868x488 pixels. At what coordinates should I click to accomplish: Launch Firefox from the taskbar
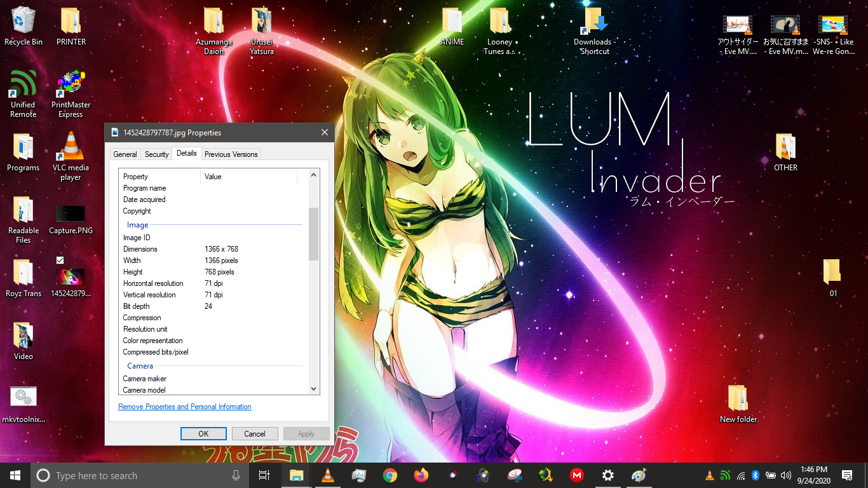click(x=421, y=475)
